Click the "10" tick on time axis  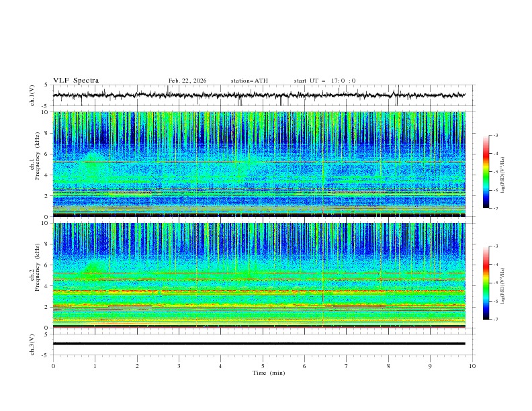pos(472,366)
